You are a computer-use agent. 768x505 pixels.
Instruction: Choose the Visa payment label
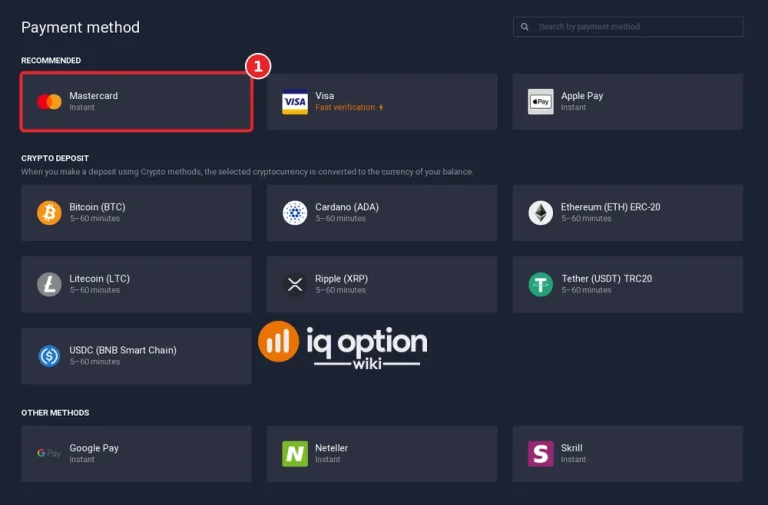[325, 96]
